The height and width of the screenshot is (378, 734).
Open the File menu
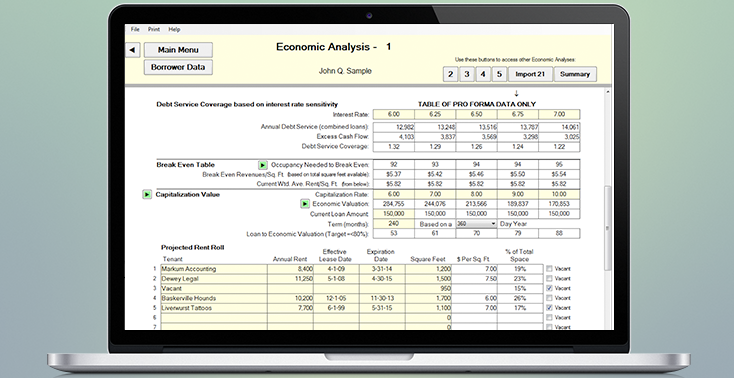tap(135, 30)
